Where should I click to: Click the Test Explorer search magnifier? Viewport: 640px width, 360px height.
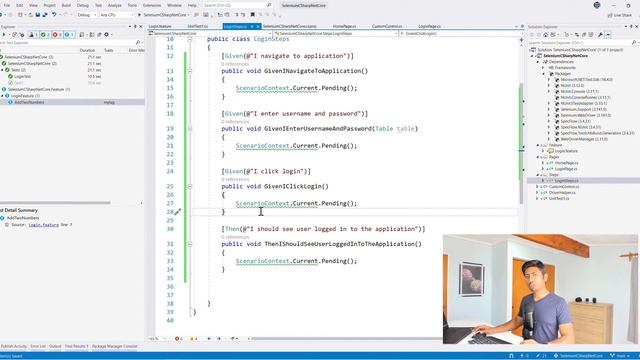point(138,42)
